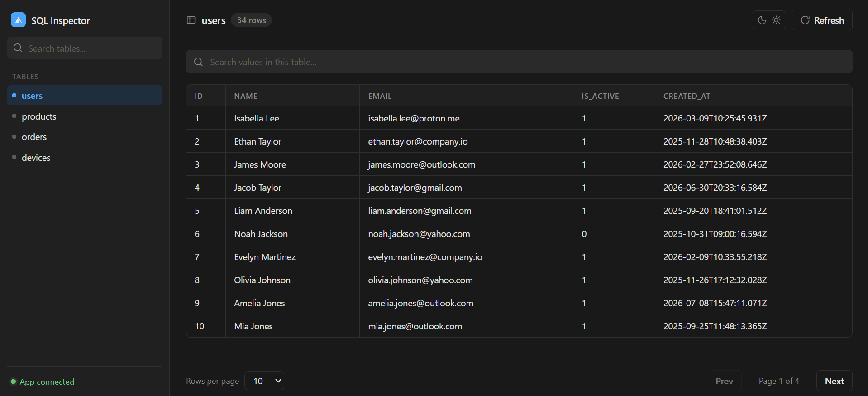Click email isabella.lee@proton.me
This screenshot has height=396, width=868.
414,118
